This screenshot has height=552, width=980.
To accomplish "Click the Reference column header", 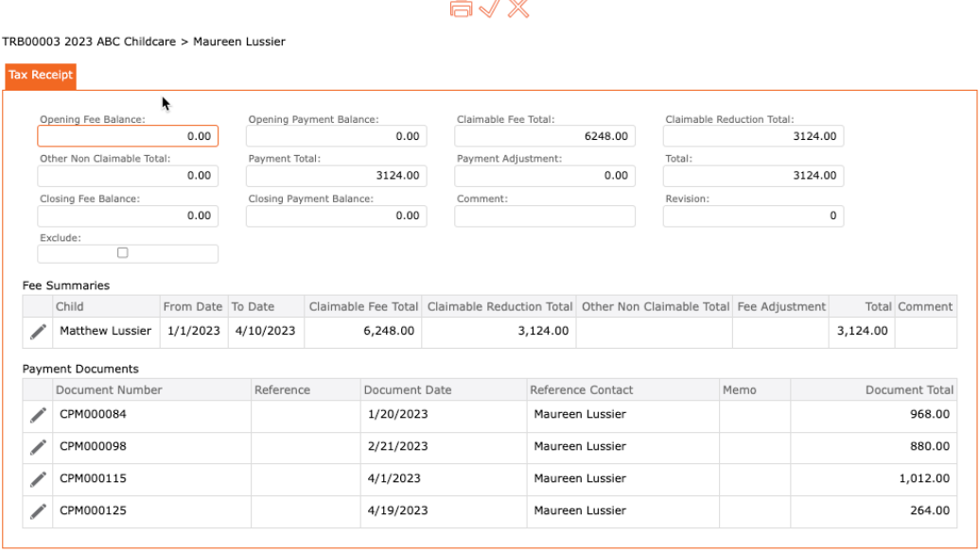I will click(x=306, y=389).
